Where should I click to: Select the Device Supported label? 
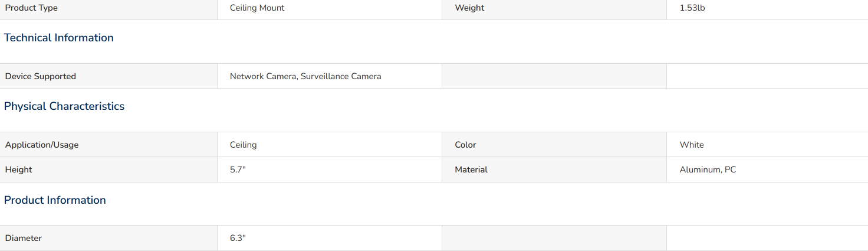tap(41, 76)
